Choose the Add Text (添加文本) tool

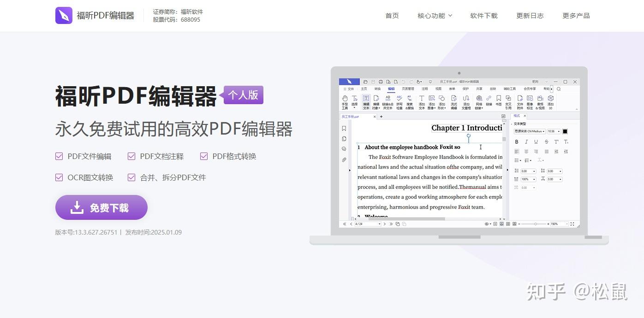coord(422,102)
